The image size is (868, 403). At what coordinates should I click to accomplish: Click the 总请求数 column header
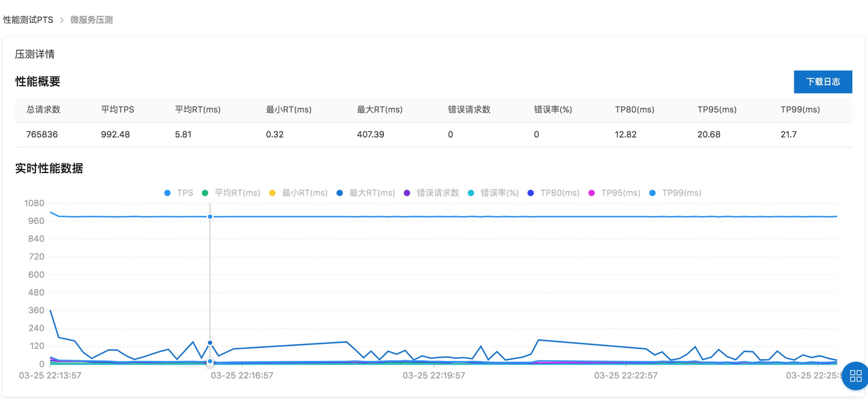click(x=43, y=109)
